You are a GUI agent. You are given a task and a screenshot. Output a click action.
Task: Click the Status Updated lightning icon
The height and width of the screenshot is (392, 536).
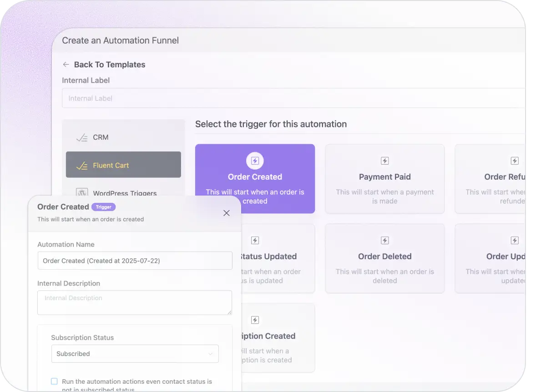pyautogui.click(x=255, y=240)
